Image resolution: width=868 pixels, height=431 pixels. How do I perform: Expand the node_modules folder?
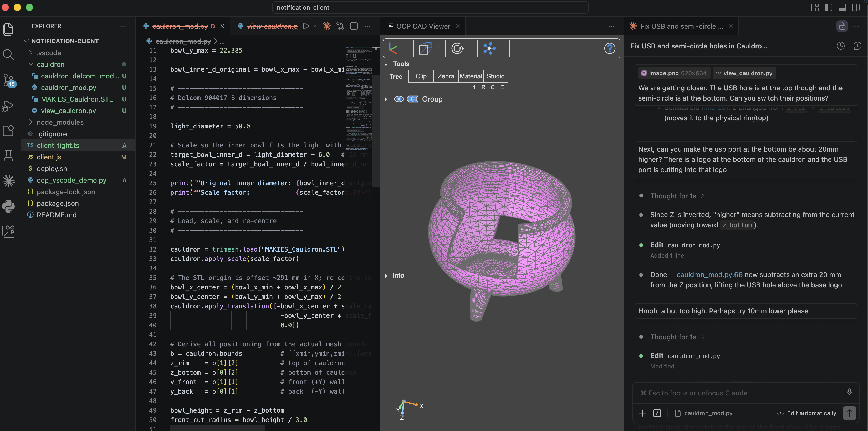click(31, 122)
